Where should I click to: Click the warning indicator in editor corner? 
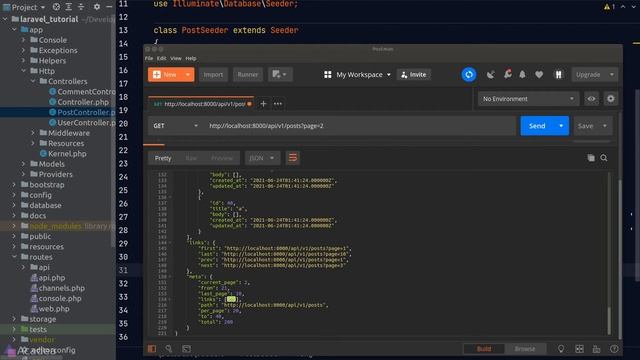609,7
